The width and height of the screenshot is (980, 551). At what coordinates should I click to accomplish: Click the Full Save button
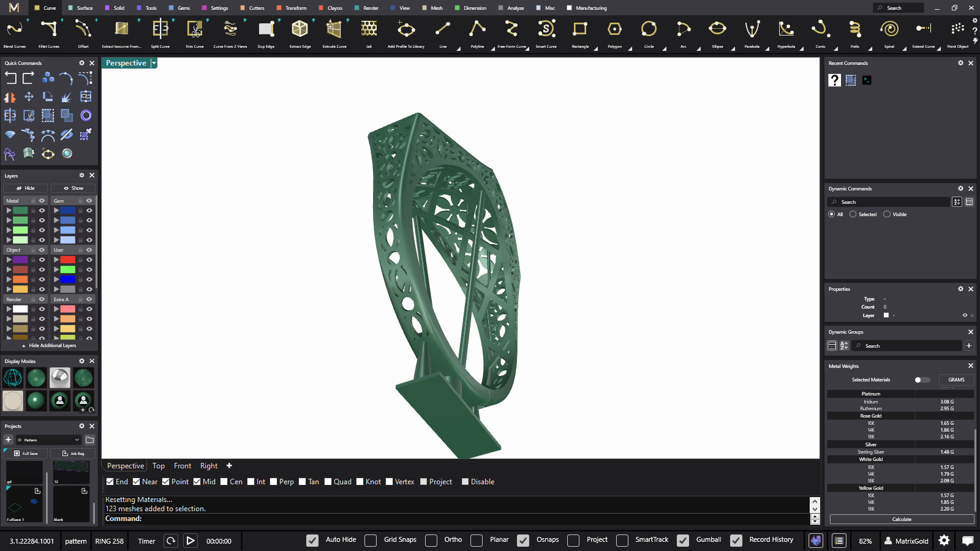(x=26, y=454)
